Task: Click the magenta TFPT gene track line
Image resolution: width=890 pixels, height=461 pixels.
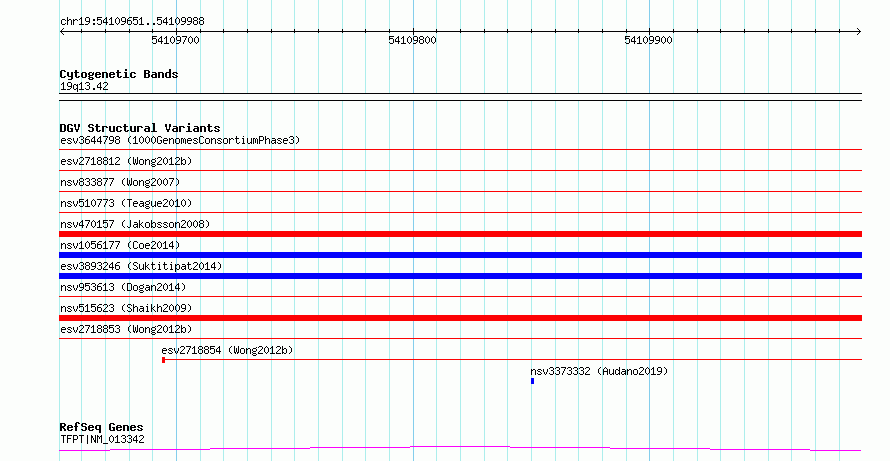Action: [460, 449]
